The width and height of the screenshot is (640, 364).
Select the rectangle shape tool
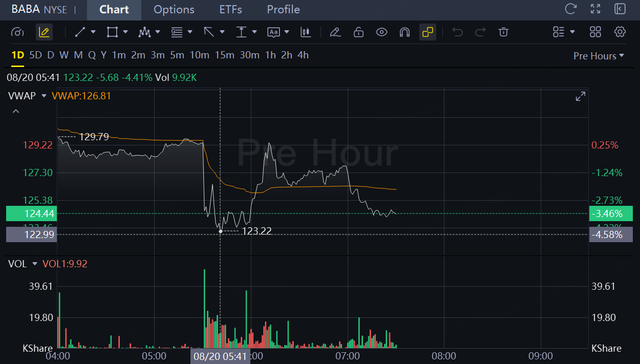click(x=112, y=32)
